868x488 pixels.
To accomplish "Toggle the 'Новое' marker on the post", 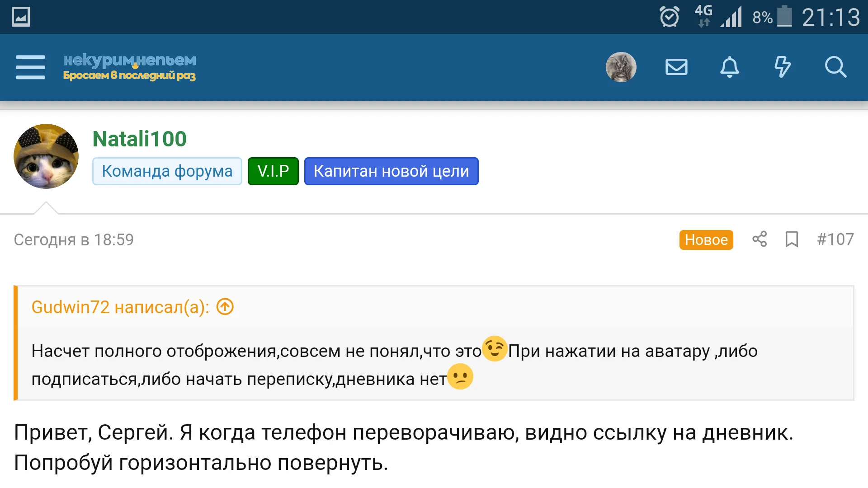I will click(706, 240).
